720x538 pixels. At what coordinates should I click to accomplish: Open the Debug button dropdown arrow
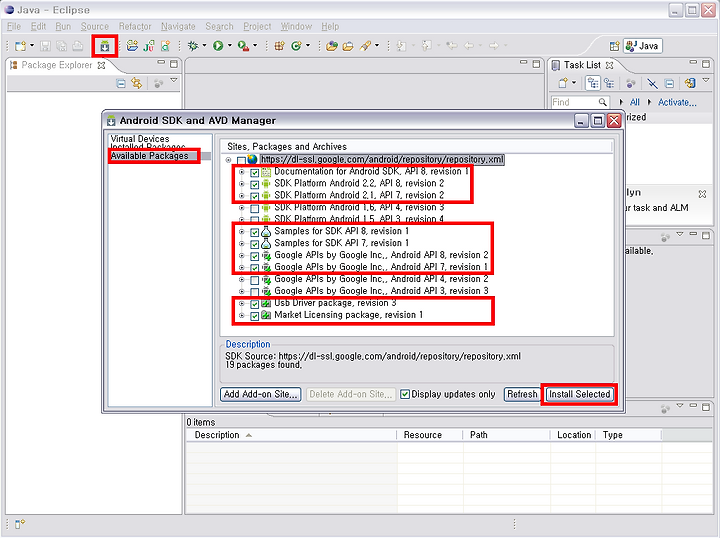tap(204, 45)
